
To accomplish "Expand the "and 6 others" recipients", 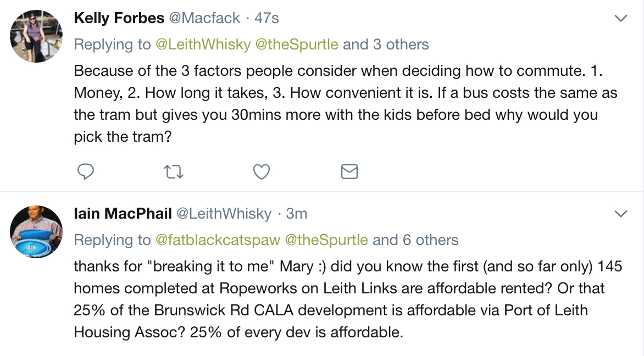I will click(x=415, y=240).
